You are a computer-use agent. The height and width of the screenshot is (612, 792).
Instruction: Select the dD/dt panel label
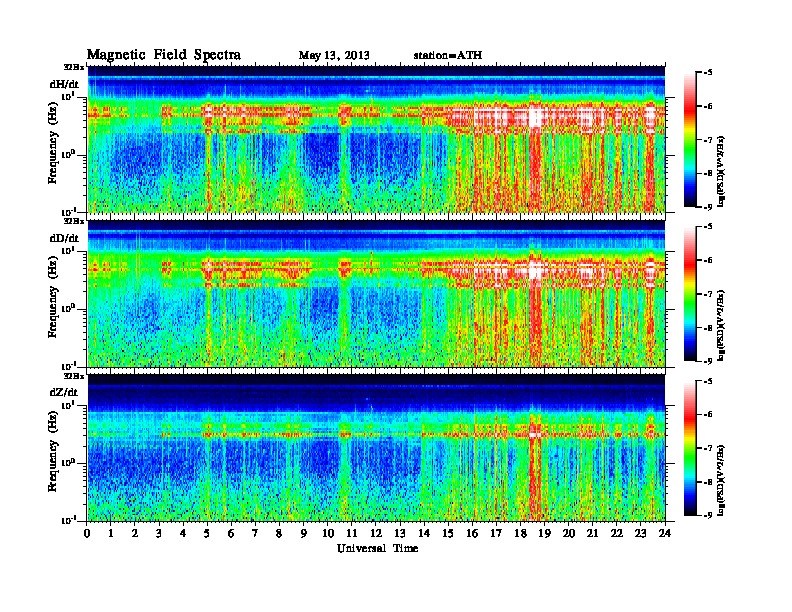coord(64,238)
